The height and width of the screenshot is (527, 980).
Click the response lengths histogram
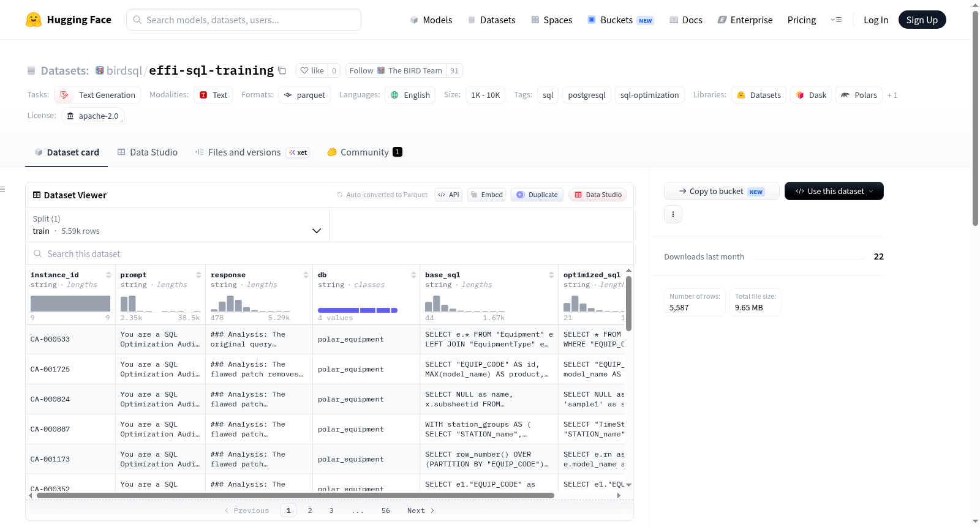(251, 304)
